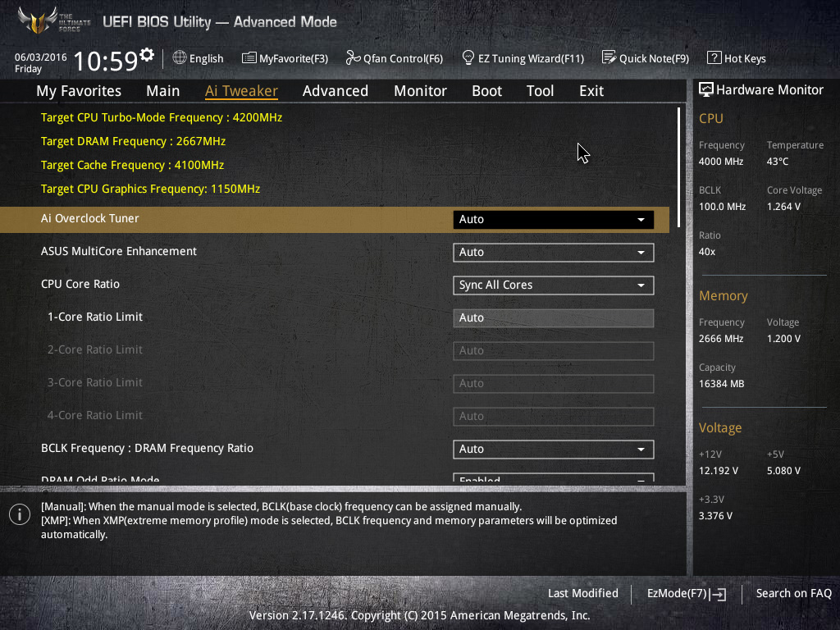840x630 pixels.
Task: Click the 12.192 V reading
Action: coord(719,470)
